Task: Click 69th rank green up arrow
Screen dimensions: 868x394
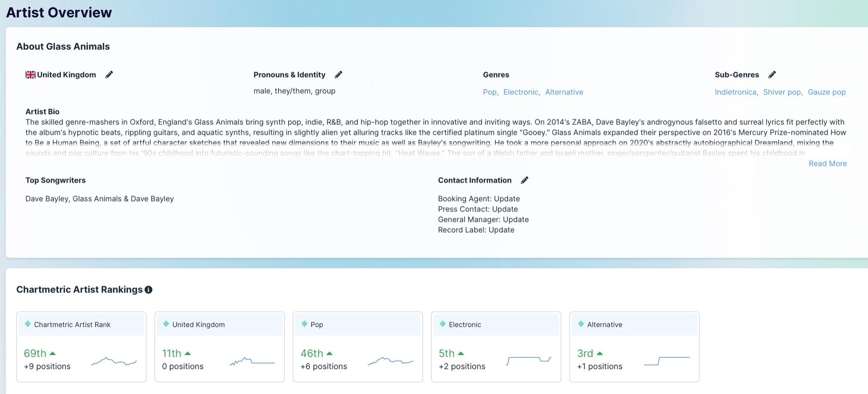Action: tap(53, 354)
